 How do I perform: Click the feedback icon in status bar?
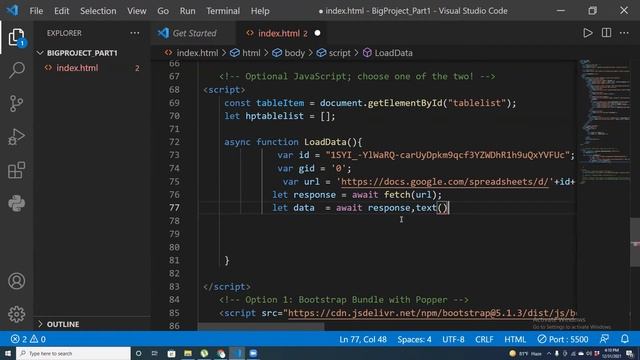[604, 339]
